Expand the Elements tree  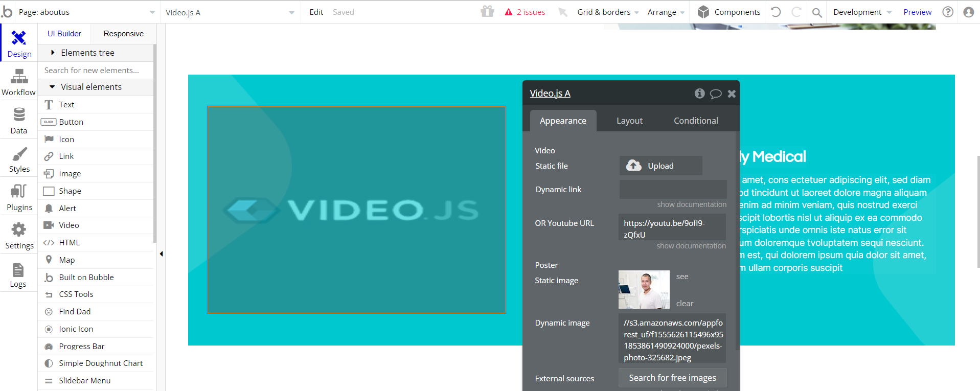click(x=96, y=53)
